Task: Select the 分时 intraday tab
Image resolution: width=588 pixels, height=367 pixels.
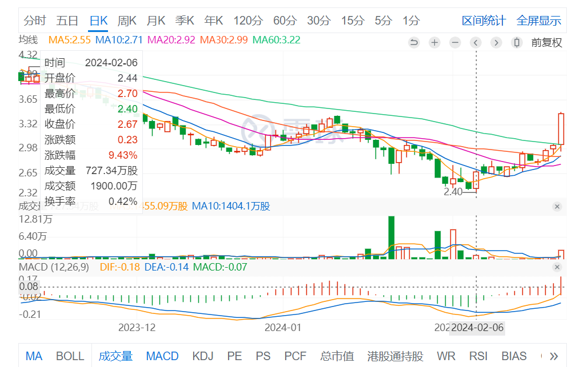Action: [35, 21]
